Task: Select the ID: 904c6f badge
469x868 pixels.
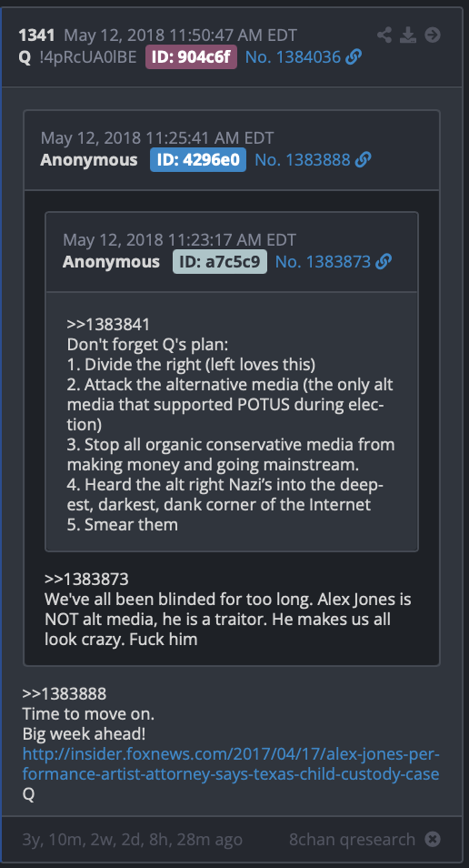Action: point(192,57)
